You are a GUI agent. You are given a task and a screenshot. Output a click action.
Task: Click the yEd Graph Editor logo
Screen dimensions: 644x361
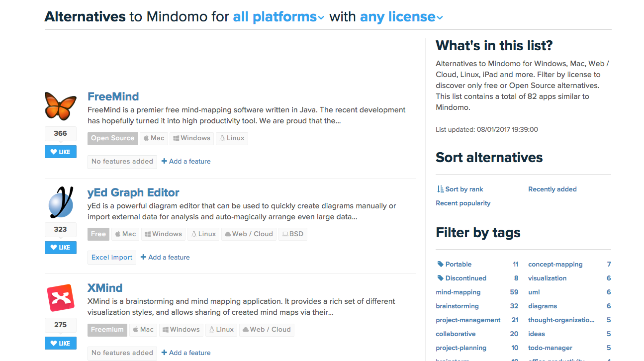point(60,202)
